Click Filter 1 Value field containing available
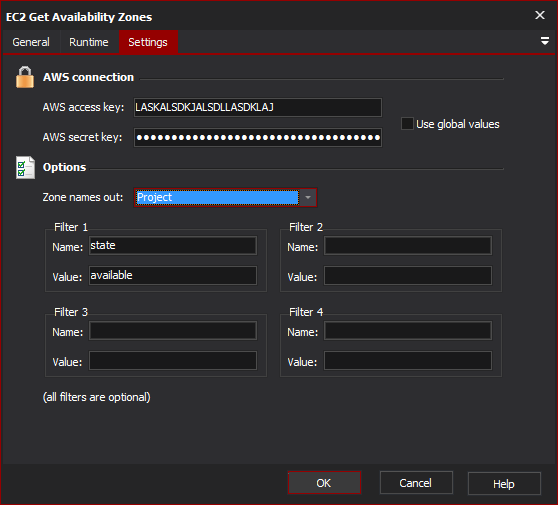This screenshot has width=558, height=505. tap(173, 275)
